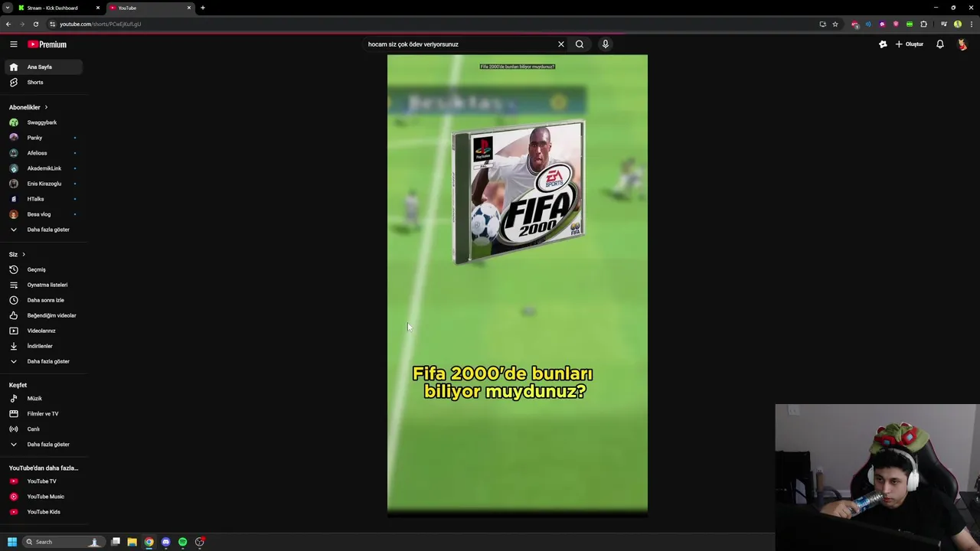Open File Explorer from the taskbar
Screen dimensions: 980x551
[x=132, y=542]
